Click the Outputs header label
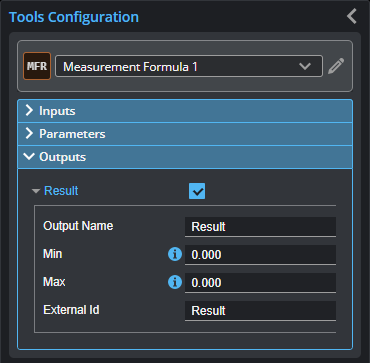 (63, 157)
